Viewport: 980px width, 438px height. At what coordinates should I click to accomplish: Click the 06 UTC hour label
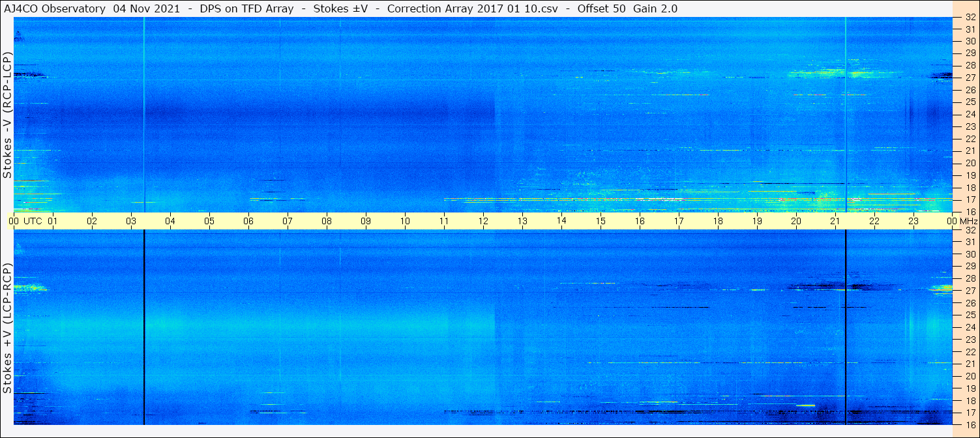[x=248, y=221]
